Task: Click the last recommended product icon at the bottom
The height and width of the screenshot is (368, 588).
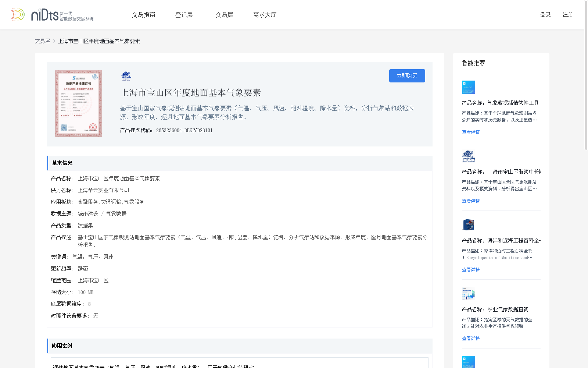Action: (469, 362)
